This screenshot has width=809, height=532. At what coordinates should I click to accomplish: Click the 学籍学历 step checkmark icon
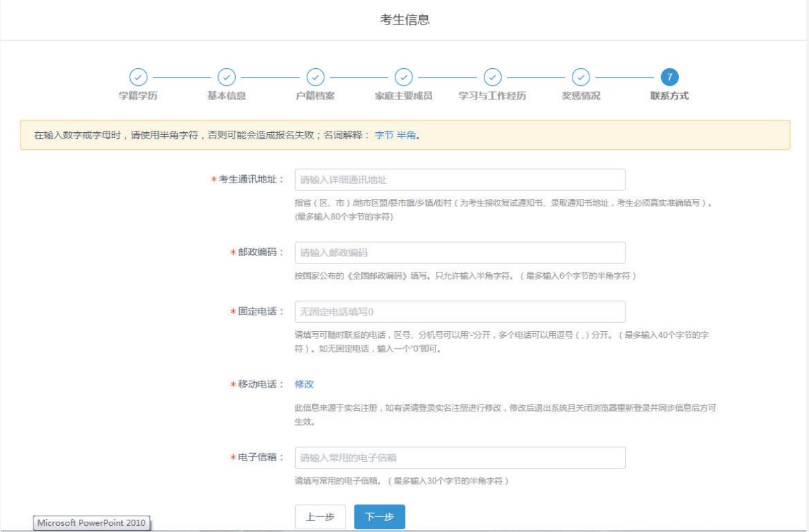(139, 77)
